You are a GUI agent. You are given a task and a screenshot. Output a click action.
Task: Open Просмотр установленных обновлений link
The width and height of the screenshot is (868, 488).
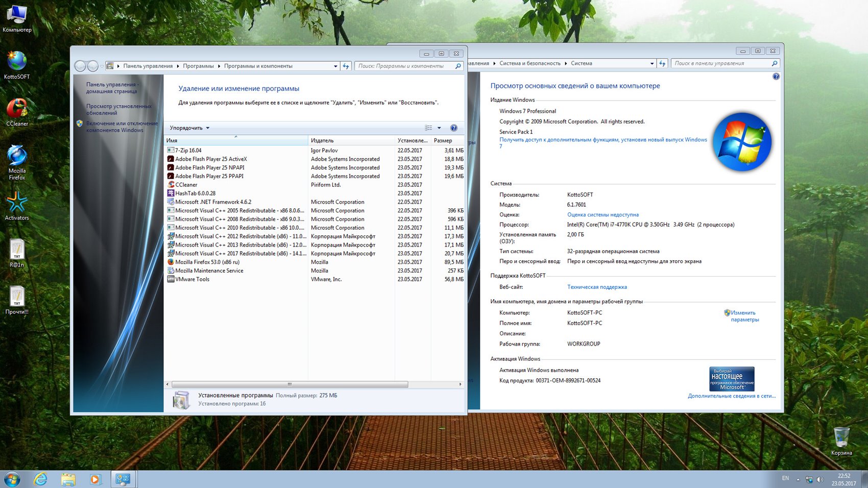click(118, 109)
